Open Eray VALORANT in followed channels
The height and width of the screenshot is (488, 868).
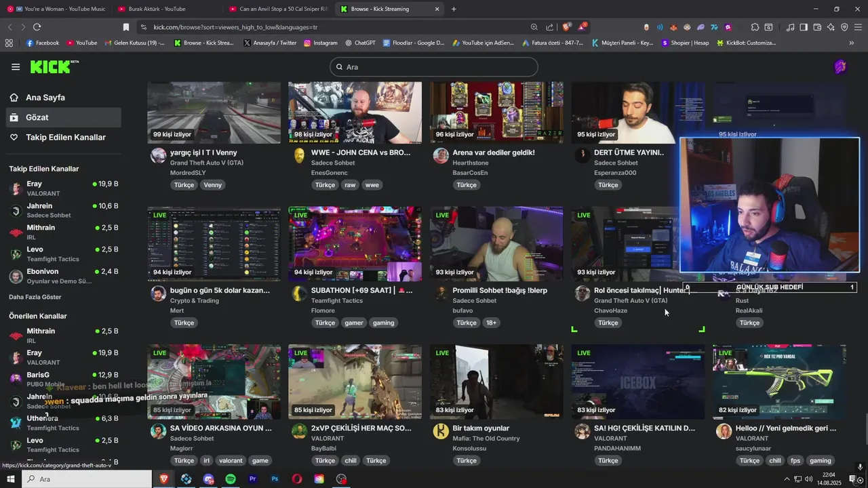(x=64, y=188)
